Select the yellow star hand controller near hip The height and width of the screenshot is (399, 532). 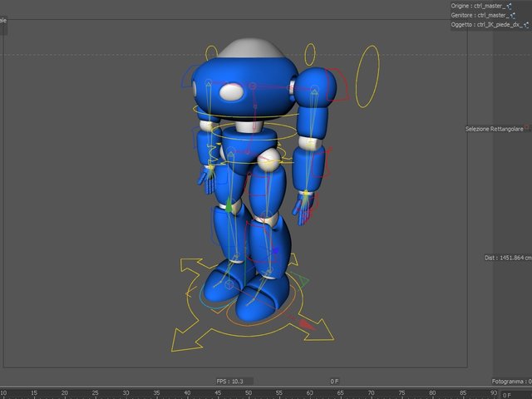pyautogui.click(x=210, y=167)
